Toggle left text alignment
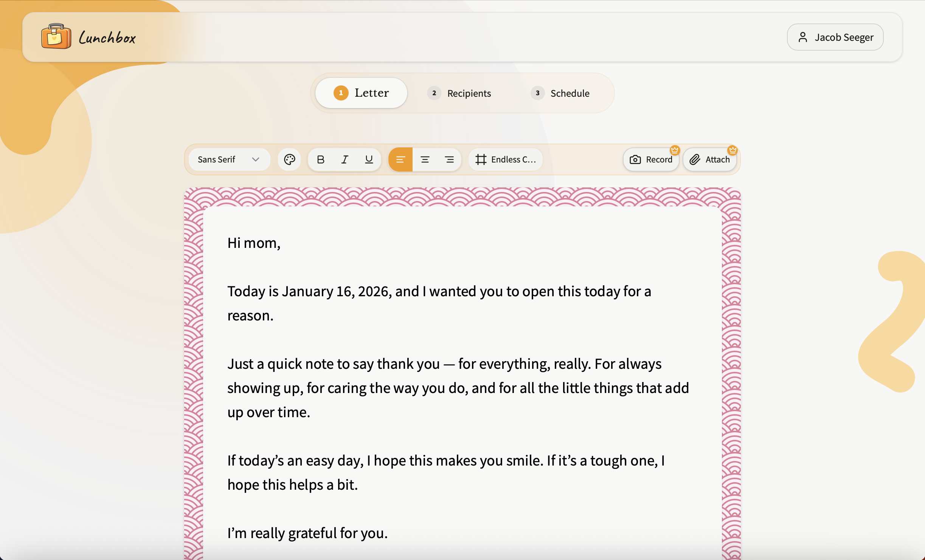925x560 pixels. [x=400, y=159]
